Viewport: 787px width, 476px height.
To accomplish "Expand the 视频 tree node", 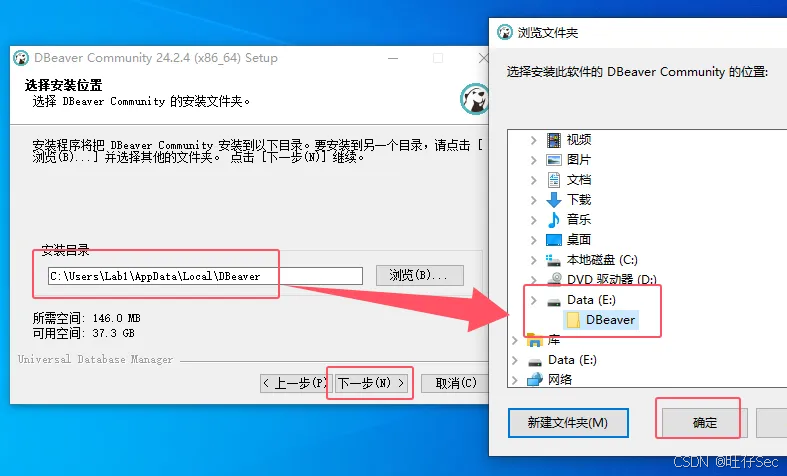I will 534,140.
